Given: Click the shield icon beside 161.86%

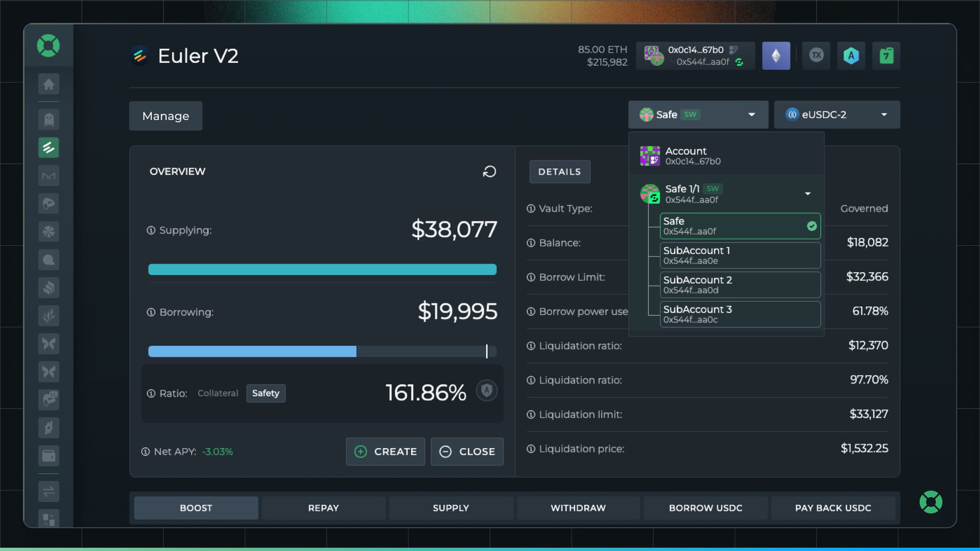Looking at the screenshot, I should pos(487,391).
